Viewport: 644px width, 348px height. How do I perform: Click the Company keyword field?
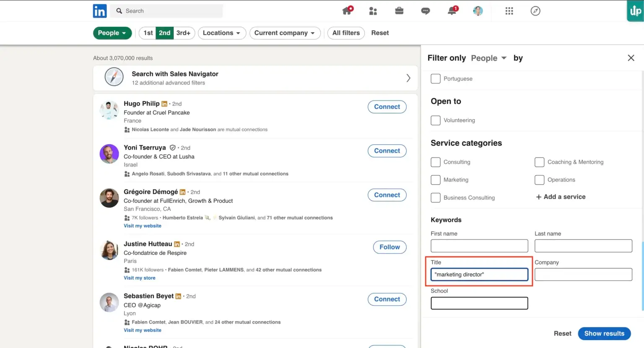[x=583, y=275]
